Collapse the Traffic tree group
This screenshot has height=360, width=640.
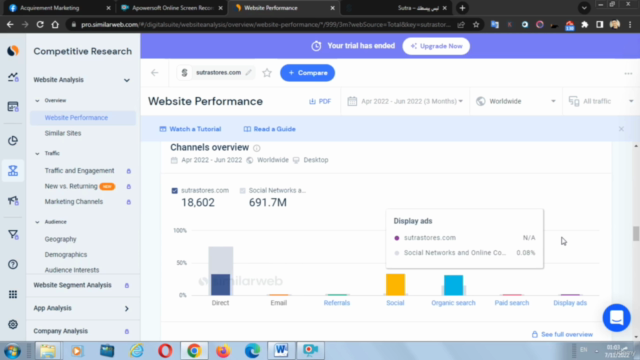(x=37, y=153)
